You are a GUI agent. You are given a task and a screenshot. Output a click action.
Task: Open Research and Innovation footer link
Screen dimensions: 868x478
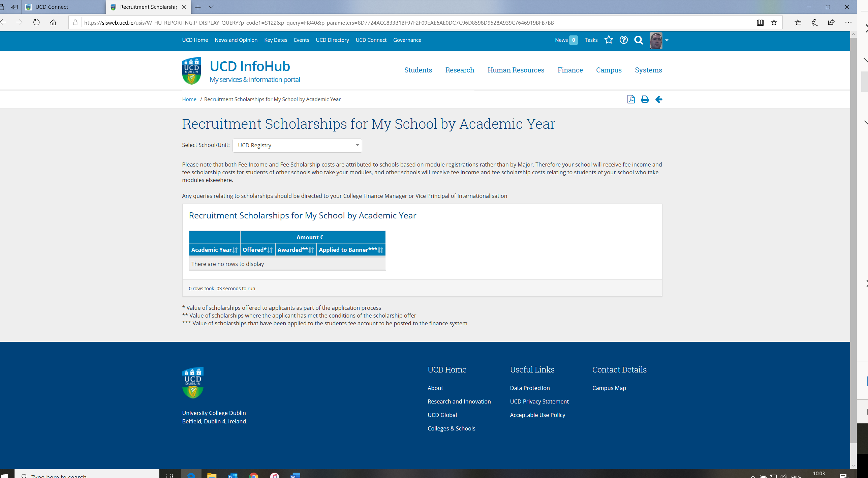tap(459, 401)
